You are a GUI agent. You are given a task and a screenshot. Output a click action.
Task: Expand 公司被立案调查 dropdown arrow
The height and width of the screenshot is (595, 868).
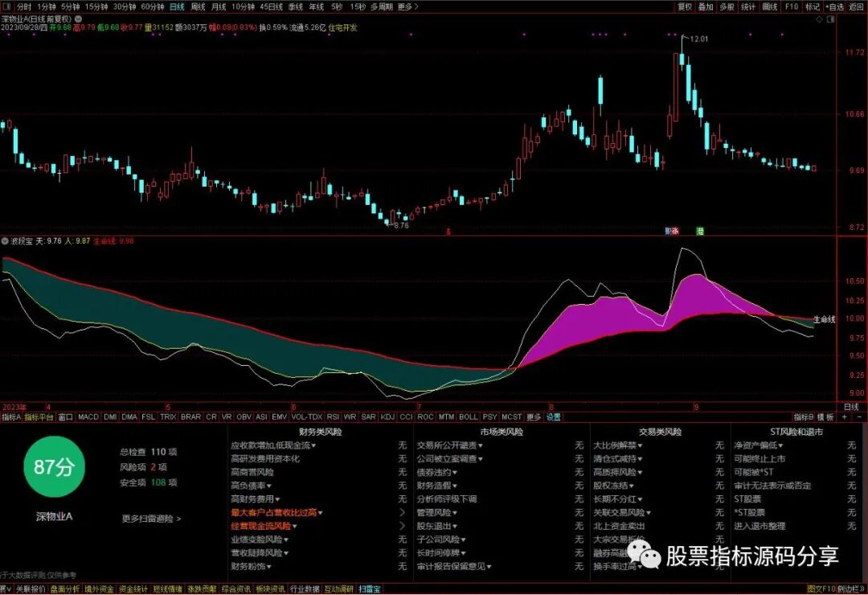[480, 459]
